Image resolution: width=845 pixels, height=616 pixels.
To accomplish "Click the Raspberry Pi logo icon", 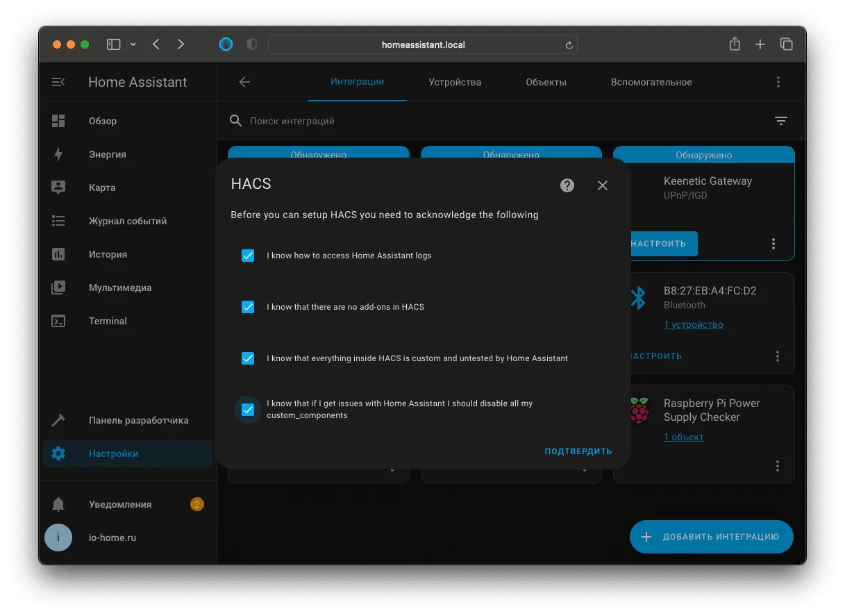I will click(x=639, y=410).
